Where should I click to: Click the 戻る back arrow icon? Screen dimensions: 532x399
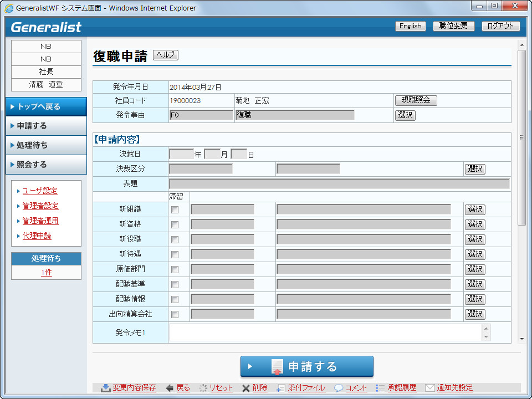[x=170, y=388]
